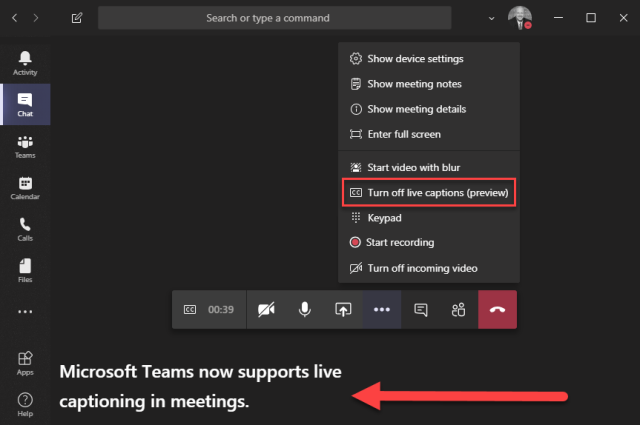Minimize the Teams window
Viewport: 640px width, 425px height.
tap(558, 18)
